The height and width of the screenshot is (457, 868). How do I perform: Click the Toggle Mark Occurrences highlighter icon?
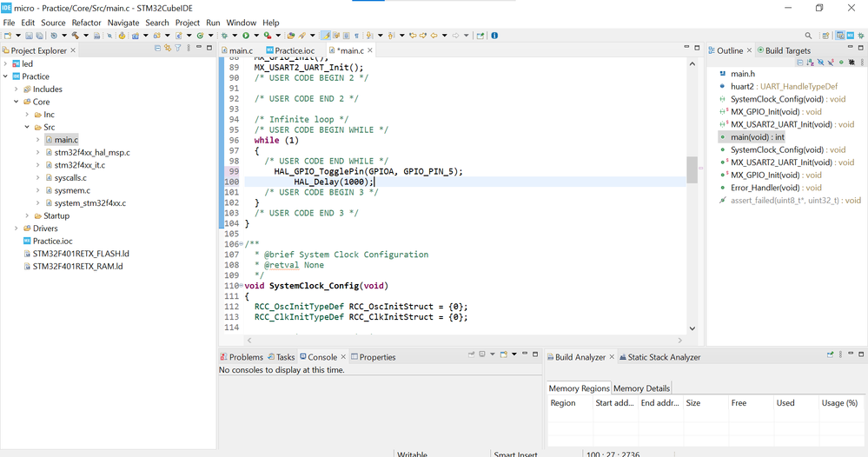327,36
